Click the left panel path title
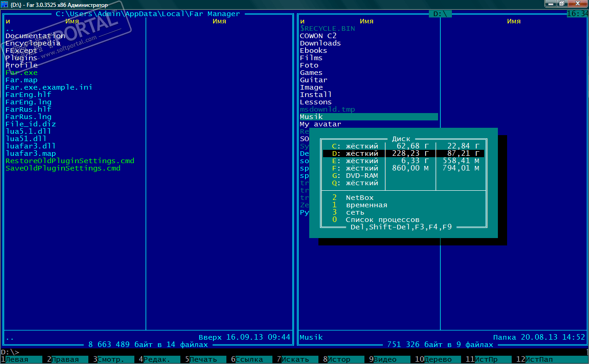Image resolution: width=589 pixels, height=364 pixels. pyautogui.click(x=148, y=14)
